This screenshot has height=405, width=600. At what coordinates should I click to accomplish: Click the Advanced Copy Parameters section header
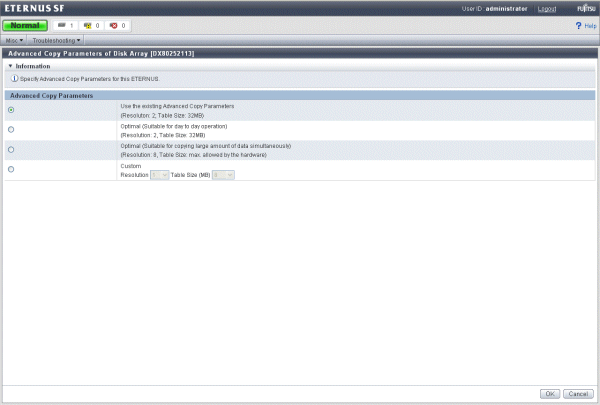coord(300,95)
